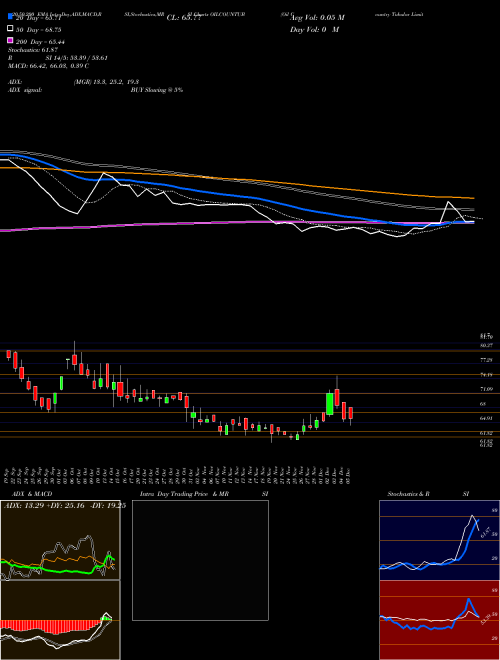
Task: Click the white 50 Day legend swatch
Action: click(x=10, y=29)
